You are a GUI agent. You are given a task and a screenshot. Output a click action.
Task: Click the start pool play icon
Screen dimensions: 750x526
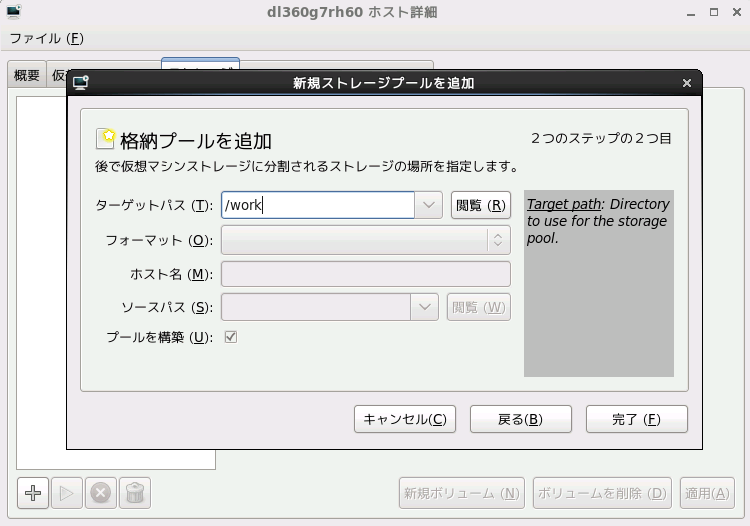[x=66, y=493]
